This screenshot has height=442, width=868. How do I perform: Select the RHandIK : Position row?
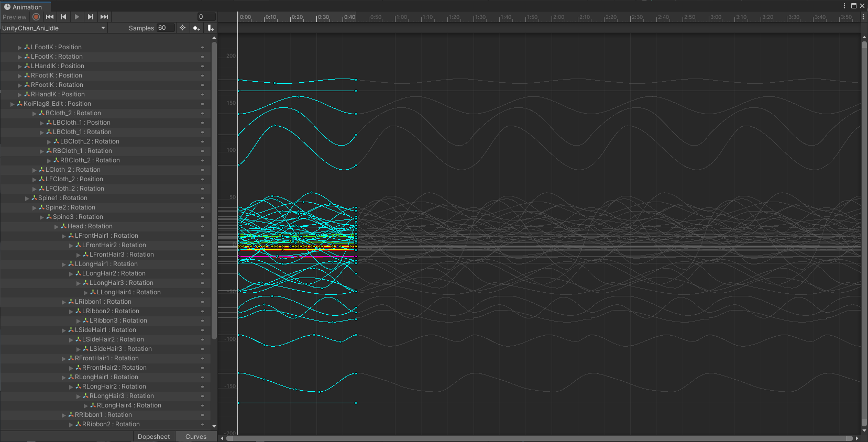pos(105,94)
